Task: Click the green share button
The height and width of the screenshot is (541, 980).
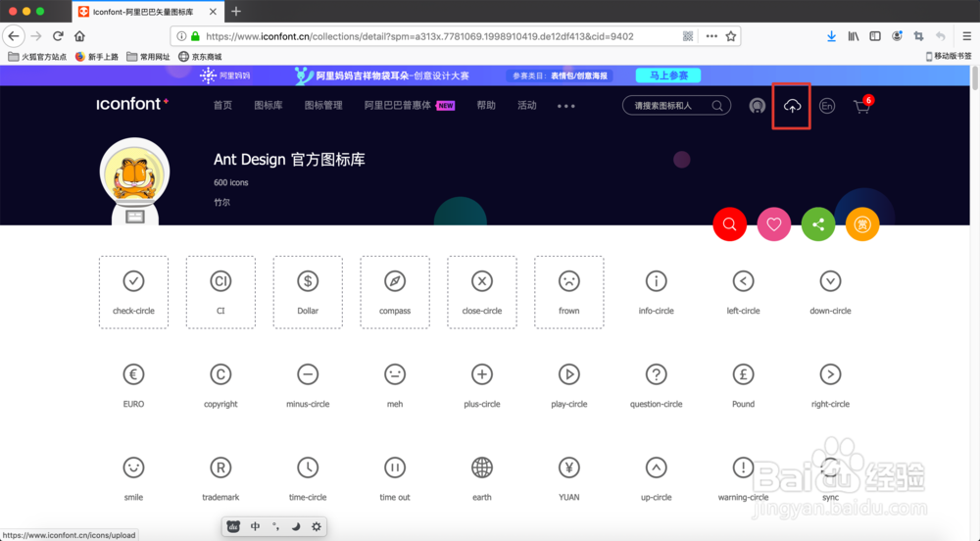Action: pos(818,224)
